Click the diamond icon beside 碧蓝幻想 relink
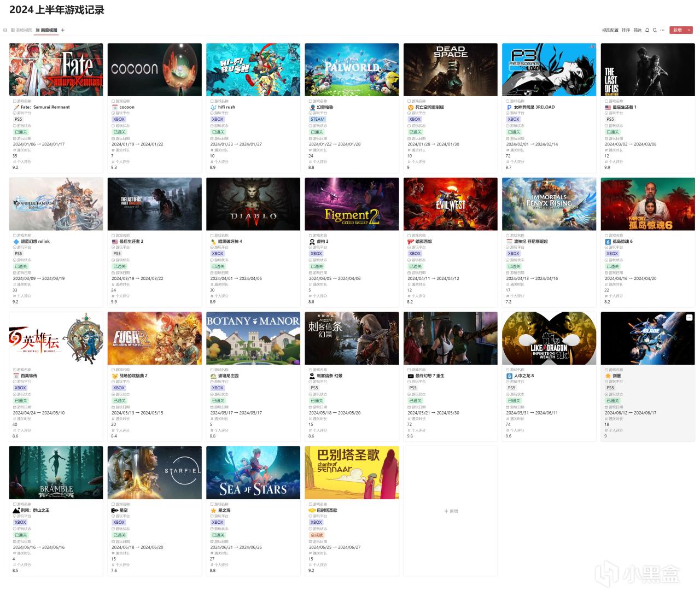700x602 pixels. [x=16, y=241]
